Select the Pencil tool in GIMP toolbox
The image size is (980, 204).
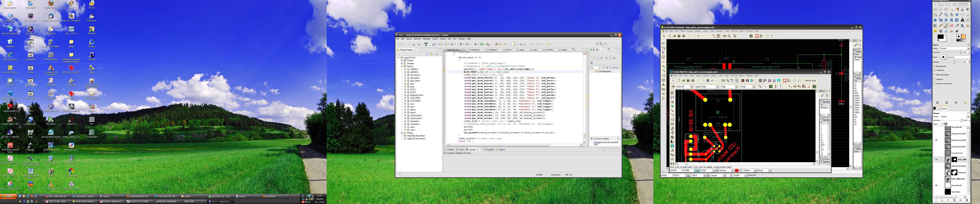[x=941, y=26]
